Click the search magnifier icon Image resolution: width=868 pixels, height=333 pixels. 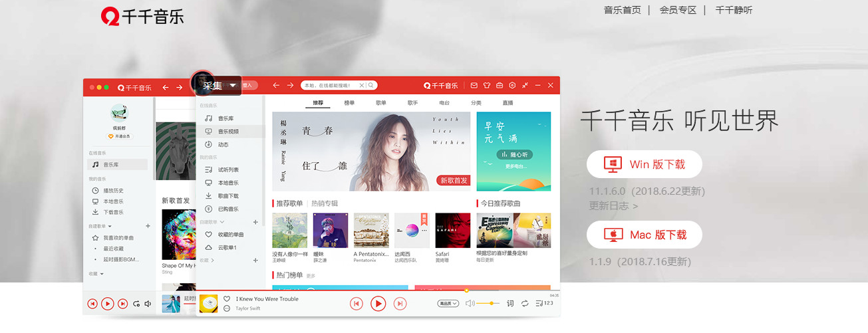372,86
